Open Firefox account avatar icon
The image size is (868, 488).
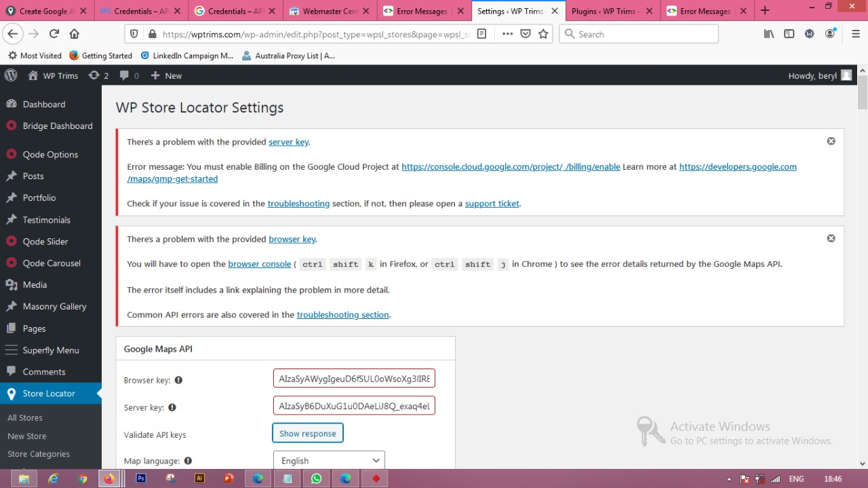(x=830, y=34)
